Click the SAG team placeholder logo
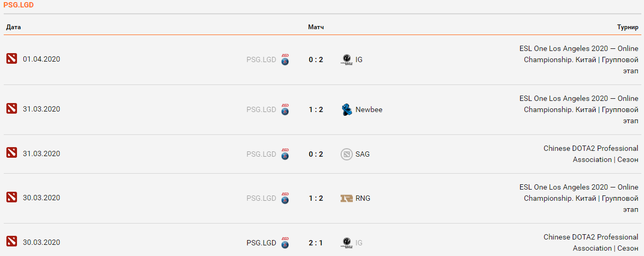Screen dimensions: 644x256 (x=346, y=154)
